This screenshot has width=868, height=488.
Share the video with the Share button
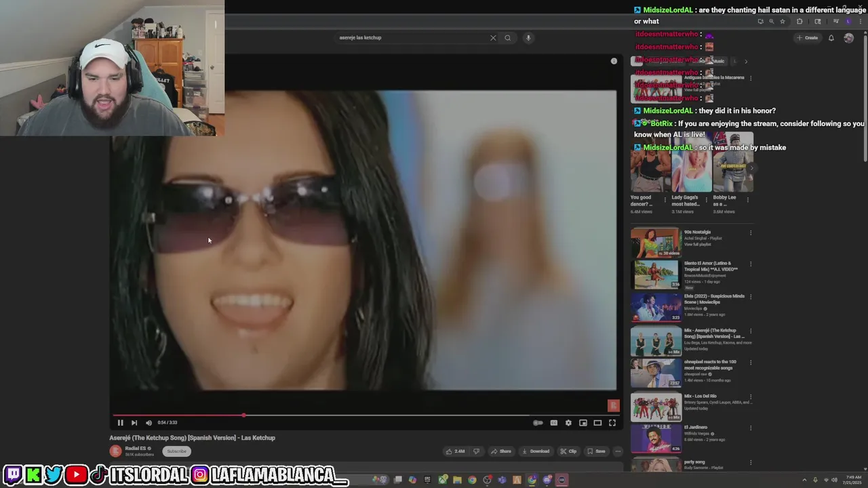coord(501,451)
